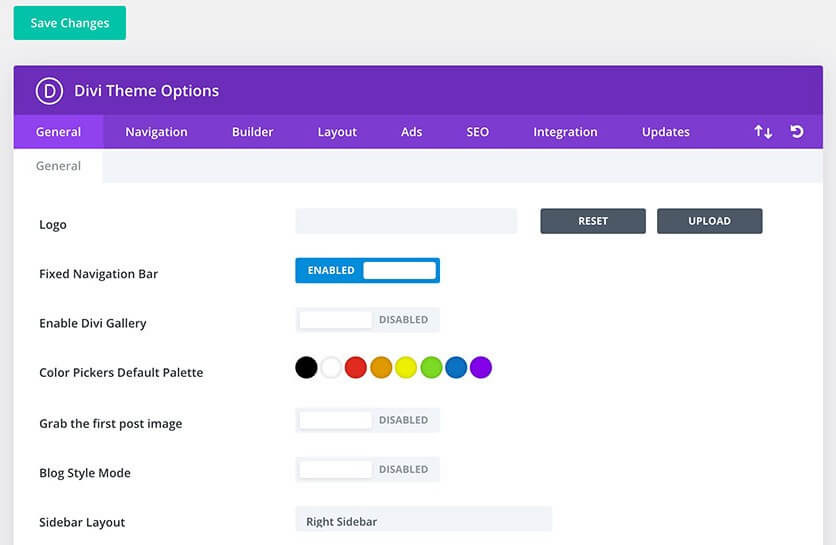The height and width of the screenshot is (545, 836).
Task: Pick the red palette swatch
Action: [x=356, y=367]
